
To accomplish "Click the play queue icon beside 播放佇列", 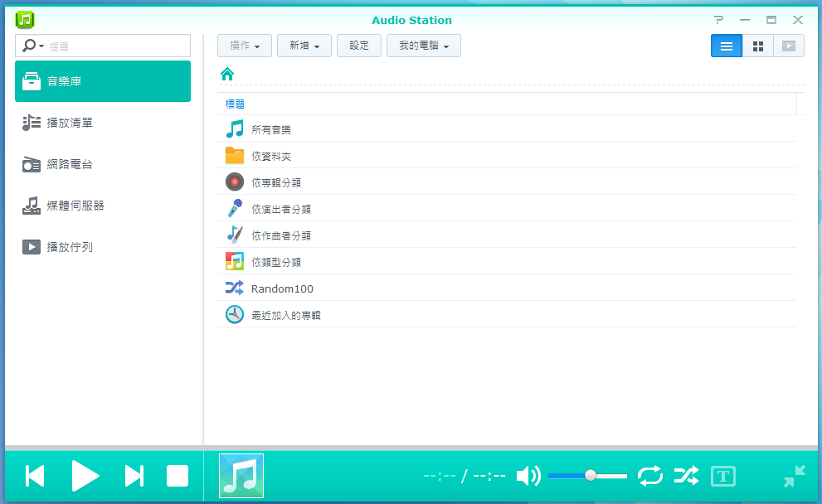I will (32, 247).
